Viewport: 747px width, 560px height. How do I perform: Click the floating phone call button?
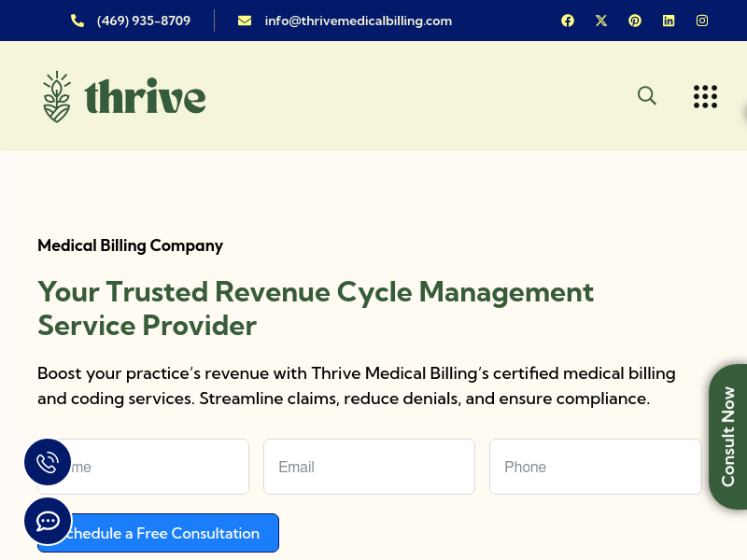click(48, 462)
